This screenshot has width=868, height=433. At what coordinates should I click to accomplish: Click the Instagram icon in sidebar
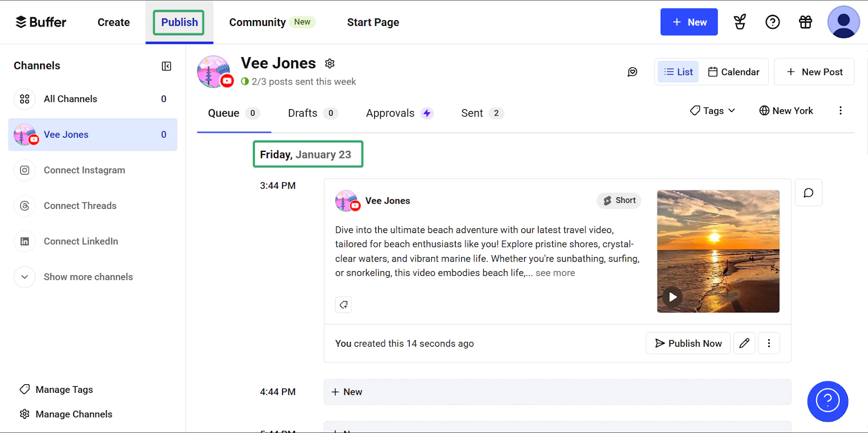pyautogui.click(x=24, y=170)
